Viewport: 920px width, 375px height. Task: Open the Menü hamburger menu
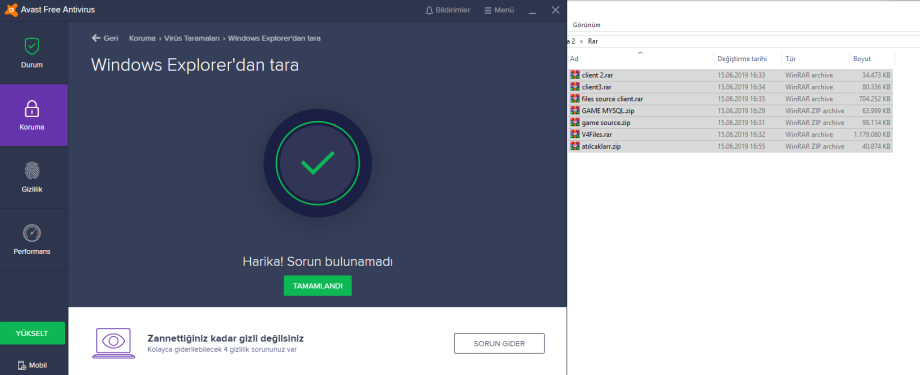click(499, 10)
